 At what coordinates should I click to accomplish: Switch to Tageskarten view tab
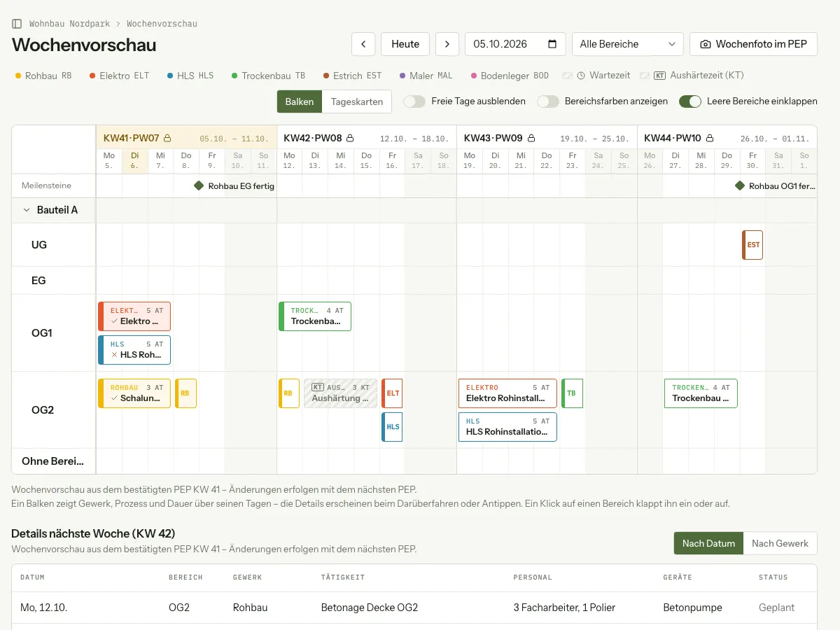tap(357, 101)
